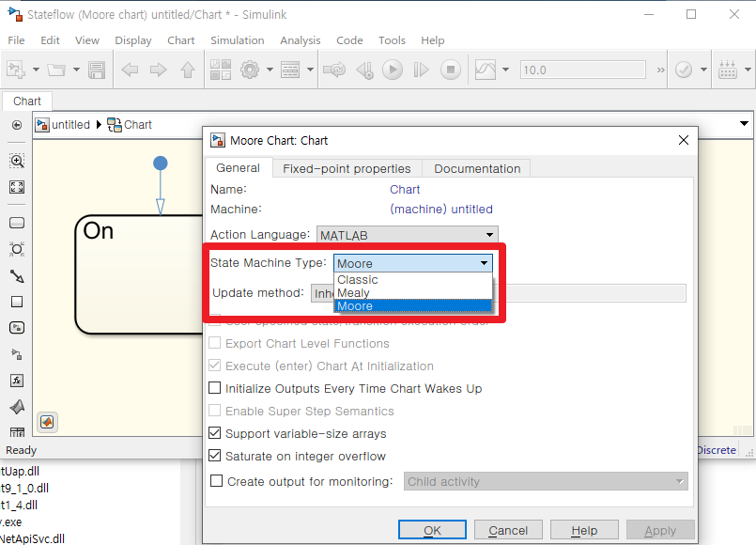The width and height of the screenshot is (756, 545).
Task: Choose Classic from the type list
Action: click(413, 280)
